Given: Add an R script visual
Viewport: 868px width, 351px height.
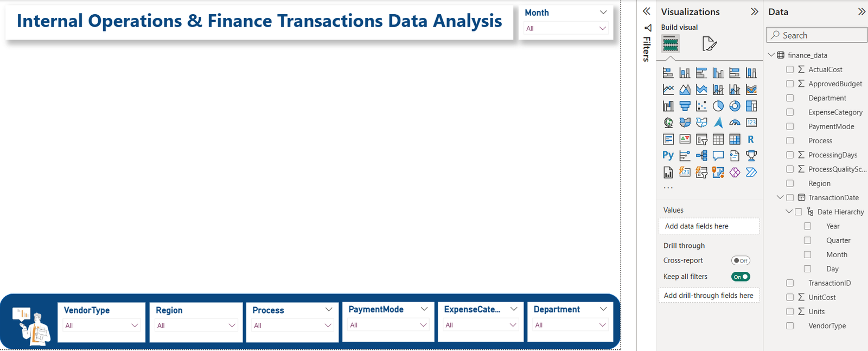Looking at the screenshot, I should tap(751, 139).
